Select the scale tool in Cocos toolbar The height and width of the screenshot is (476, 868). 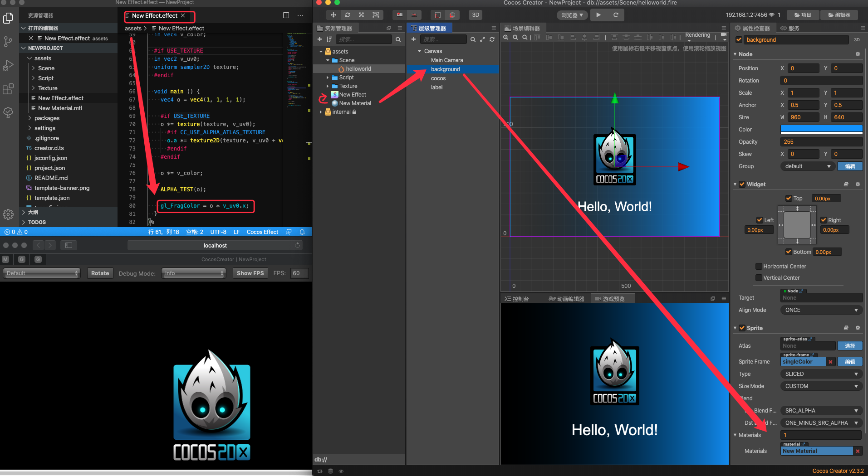pos(362,15)
